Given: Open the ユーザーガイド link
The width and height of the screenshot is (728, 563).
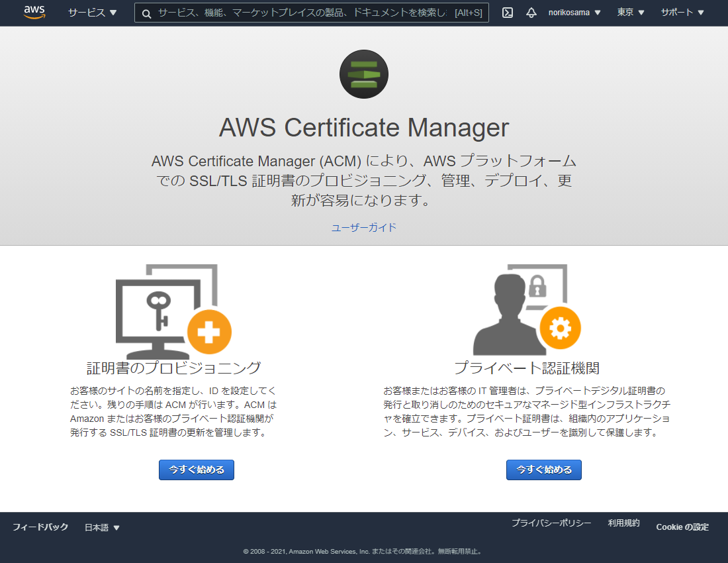Looking at the screenshot, I should (x=363, y=227).
